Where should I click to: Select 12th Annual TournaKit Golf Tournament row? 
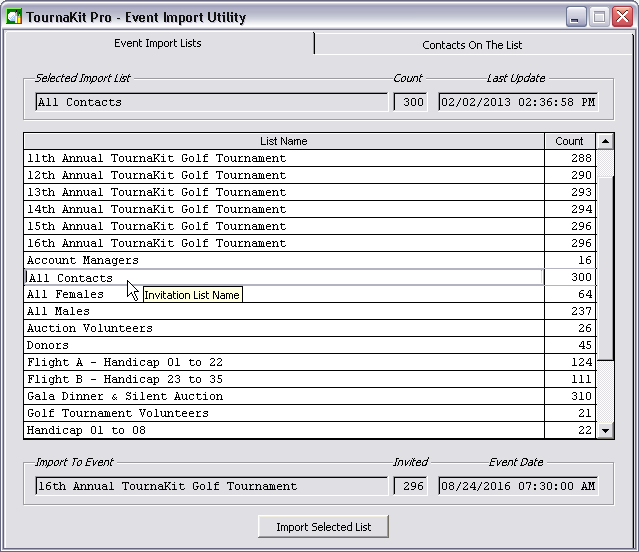tap(284, 175)
